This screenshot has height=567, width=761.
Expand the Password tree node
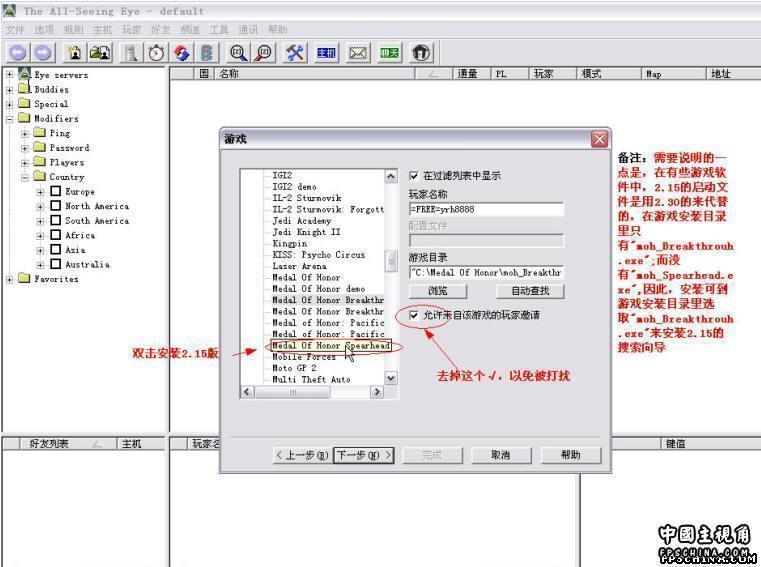point(25,149)
